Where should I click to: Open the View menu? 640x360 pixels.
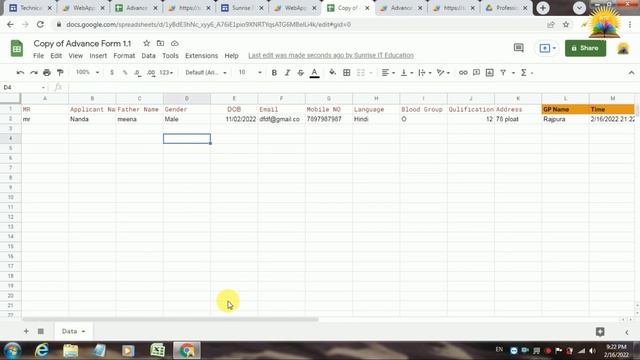[76, 56]
